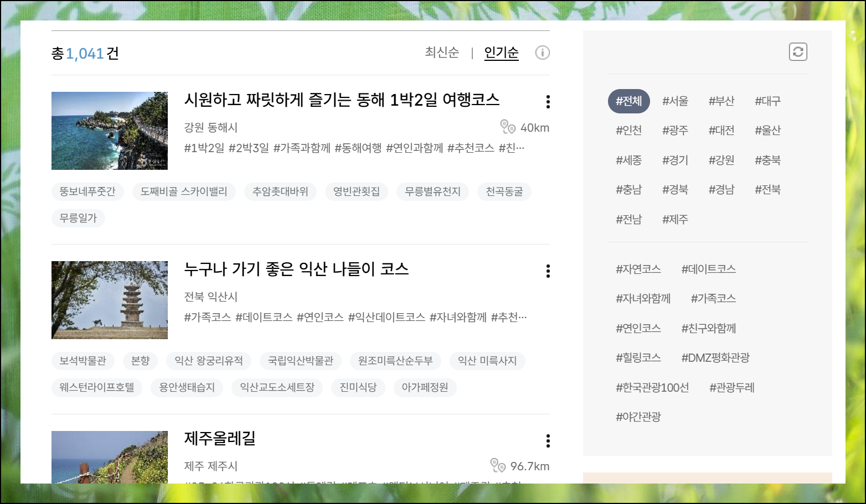Select the #경기 region filter
This screenshot has width=866, height=504.
coord(675,160)
